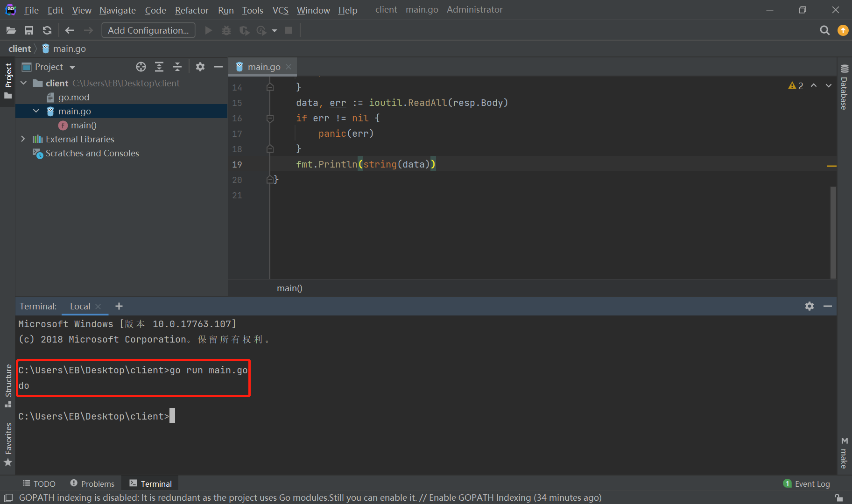The width and height of the screenshot is (852, 504).
Task: Open Project panel settings gear
Action: [x=200, y=67]
